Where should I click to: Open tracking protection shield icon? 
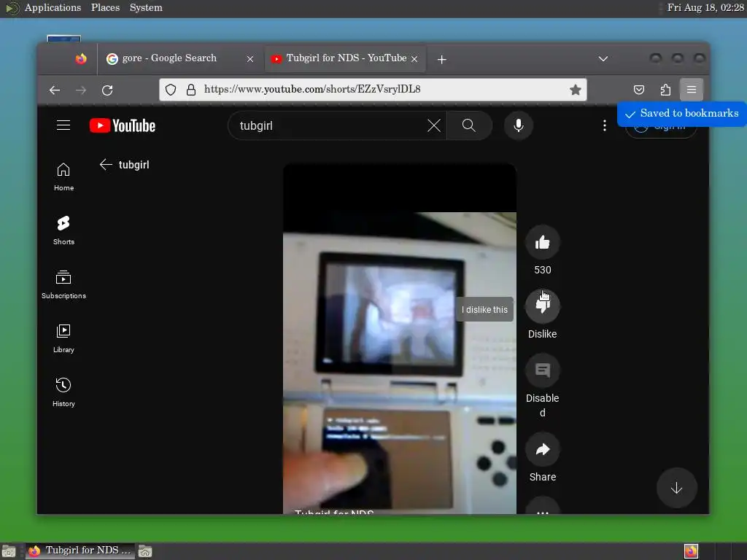[x=171, y=90]
